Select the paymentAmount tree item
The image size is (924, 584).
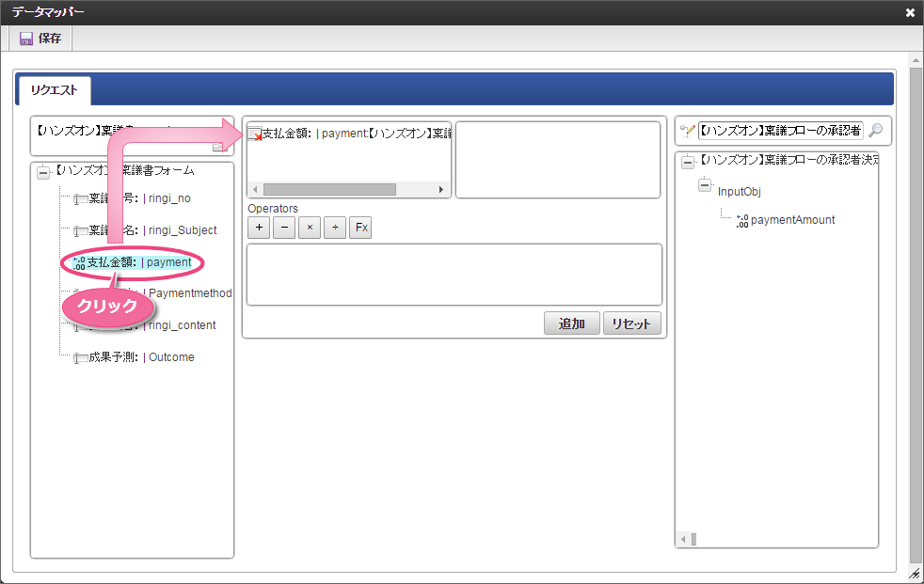tap(792, 220)
